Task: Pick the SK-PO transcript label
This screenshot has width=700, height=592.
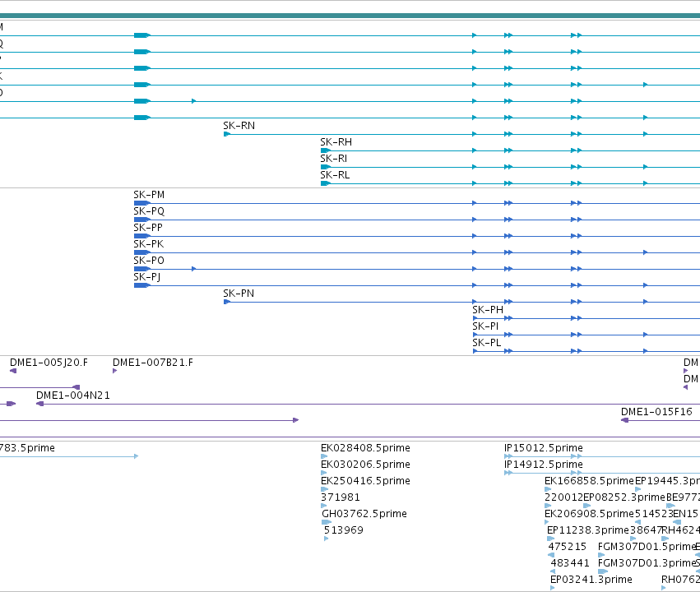Action: [x=149, y=261]
